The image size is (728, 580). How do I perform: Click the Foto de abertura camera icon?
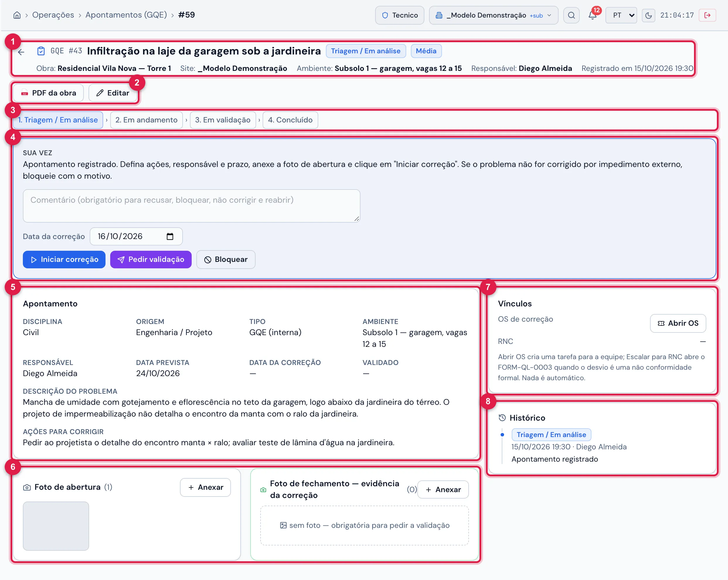27,487
